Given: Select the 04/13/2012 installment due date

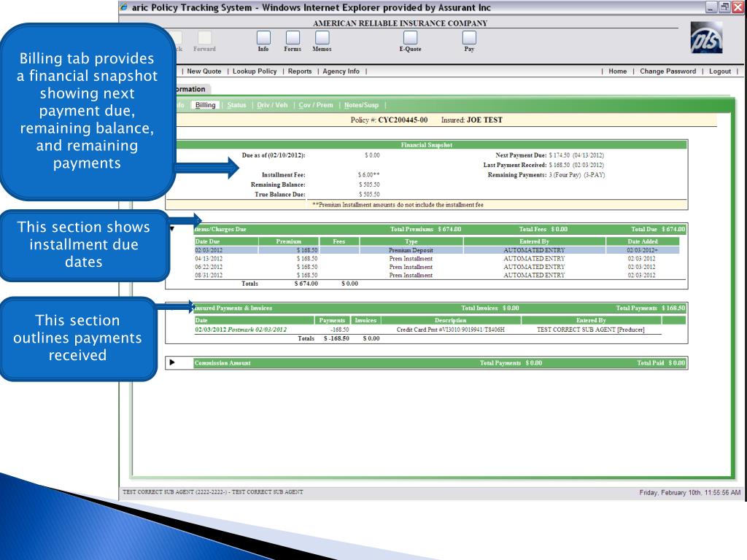Looking at the screenshot, I should [209, 259].
